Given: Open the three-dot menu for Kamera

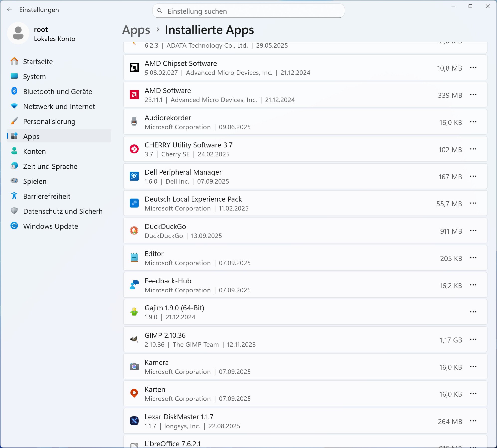Looking at the screenshot, I should [x=473, y=367].
